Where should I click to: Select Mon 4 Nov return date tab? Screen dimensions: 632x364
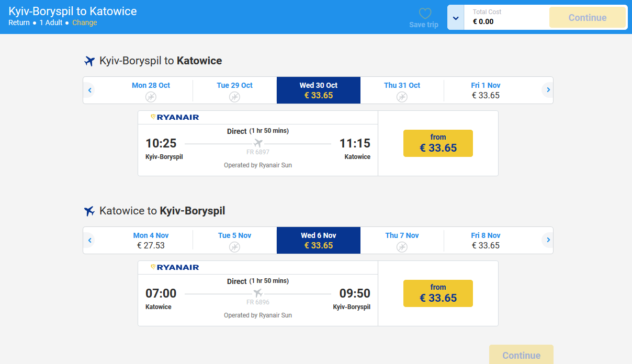click(x=151, y=241)
